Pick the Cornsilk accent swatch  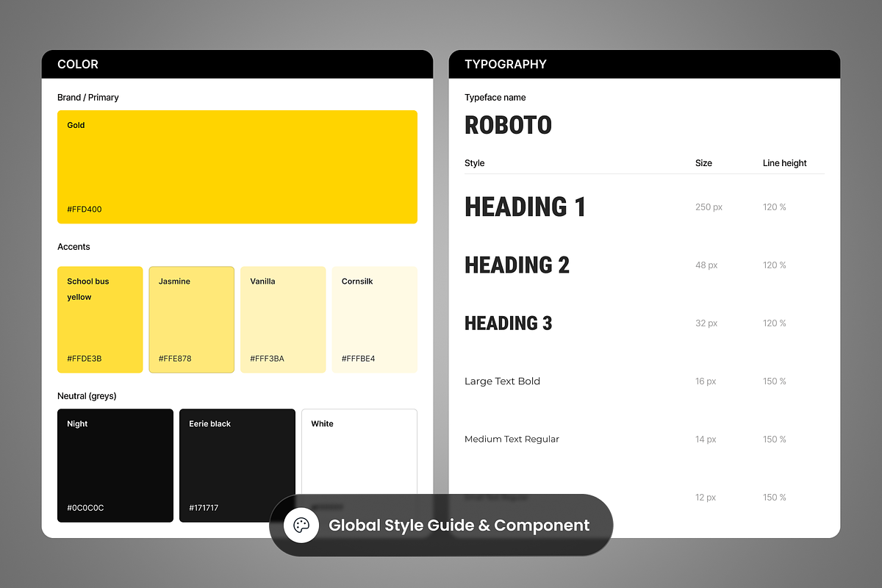pyautogui.click(x=375, y=320)
